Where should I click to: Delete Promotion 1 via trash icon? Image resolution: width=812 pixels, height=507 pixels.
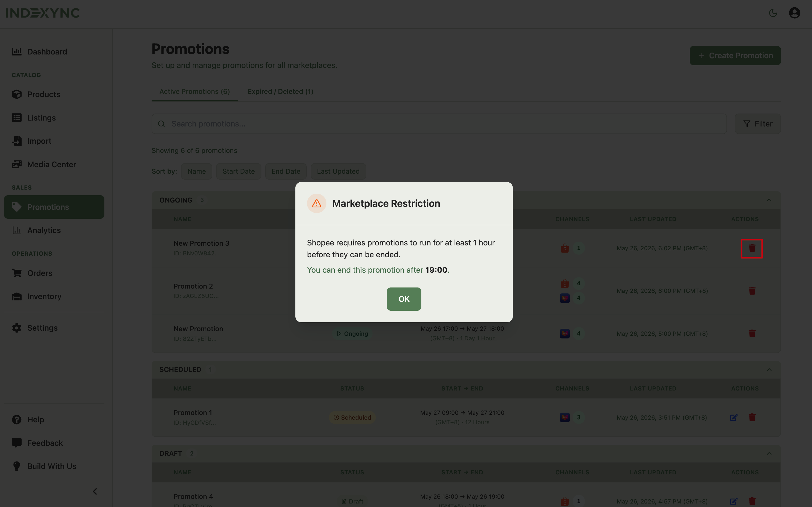click(x=752, y=417)
